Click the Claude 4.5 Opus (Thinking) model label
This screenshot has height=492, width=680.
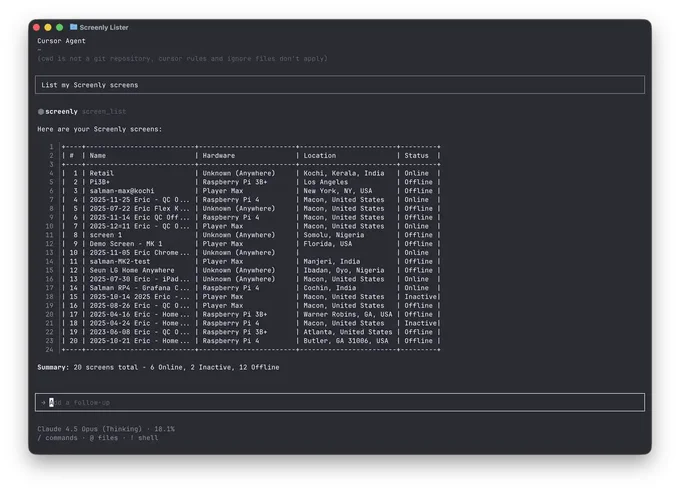tap(89, 429)
